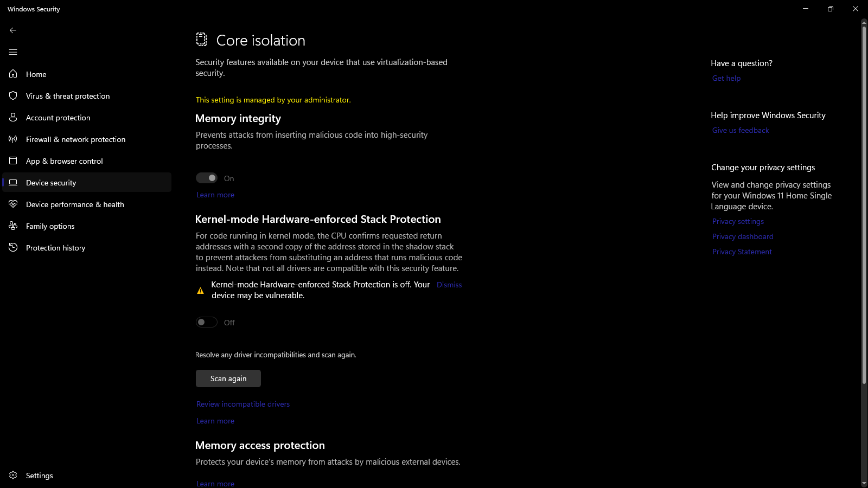868x488 pixels.
Task: Click 'Change your privacy settings' heading
Action: click(763, 168)
